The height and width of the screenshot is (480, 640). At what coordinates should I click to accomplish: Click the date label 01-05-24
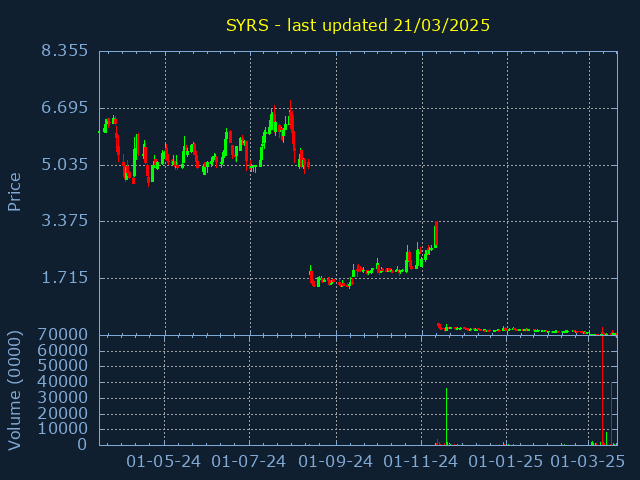[163, 462]
